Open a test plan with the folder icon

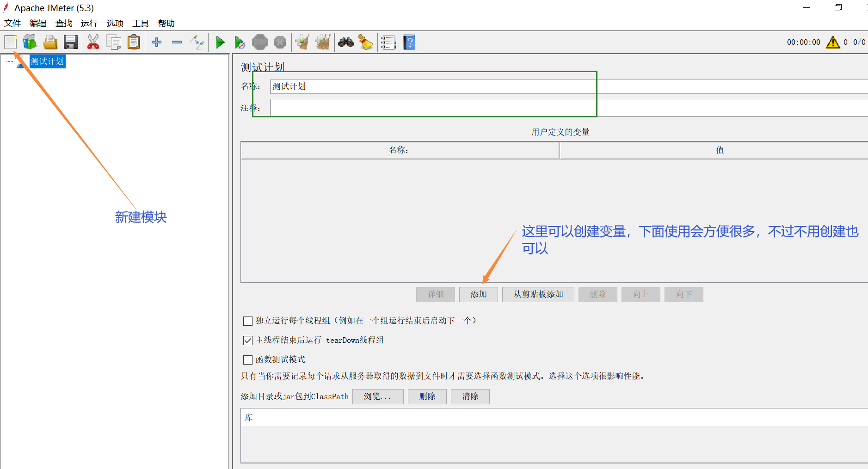click(x=50, y=42)
